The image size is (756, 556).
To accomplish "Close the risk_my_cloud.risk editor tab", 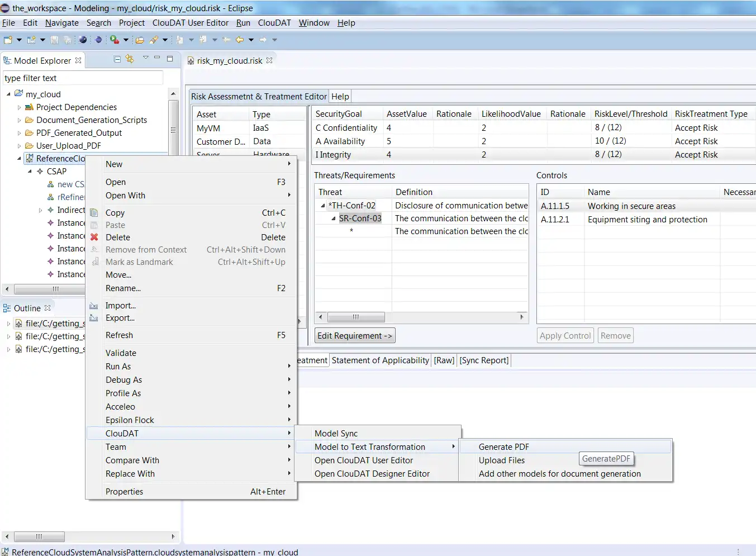I will pos(269,60).
